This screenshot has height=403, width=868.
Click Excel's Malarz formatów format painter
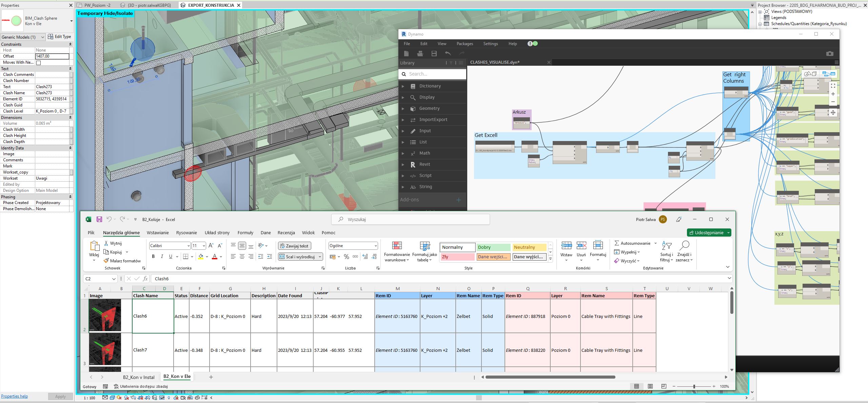[x=122, y=261]
